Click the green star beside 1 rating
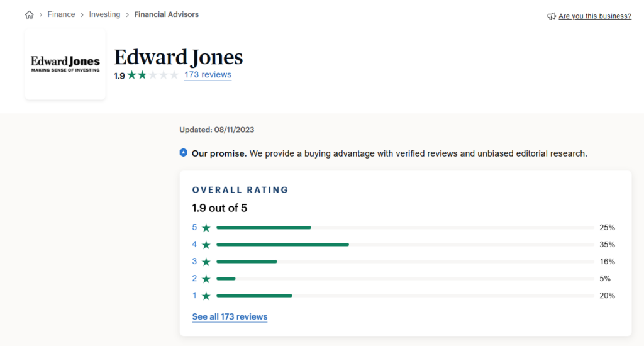Image resolution: width=644 pixels, height=346 pixels. pyautogui.click(x=206, y=296)
